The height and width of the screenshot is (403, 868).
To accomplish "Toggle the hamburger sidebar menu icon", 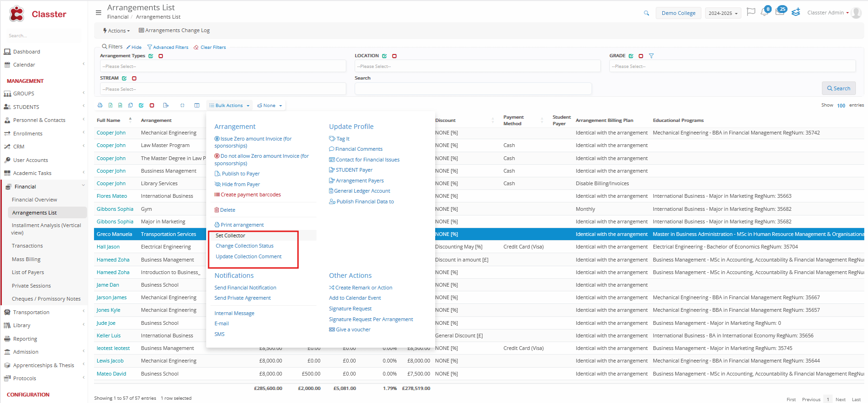I will (98, 13).
